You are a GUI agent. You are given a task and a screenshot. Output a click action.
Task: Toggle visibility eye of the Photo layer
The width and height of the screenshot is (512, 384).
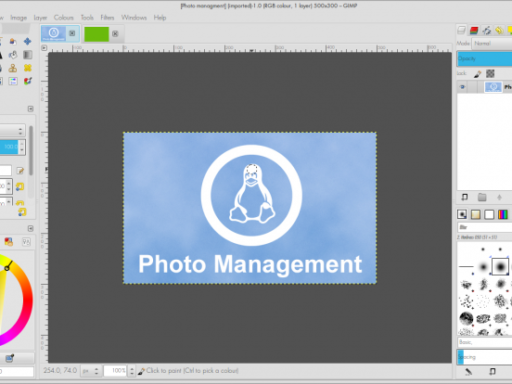(462, 87)
